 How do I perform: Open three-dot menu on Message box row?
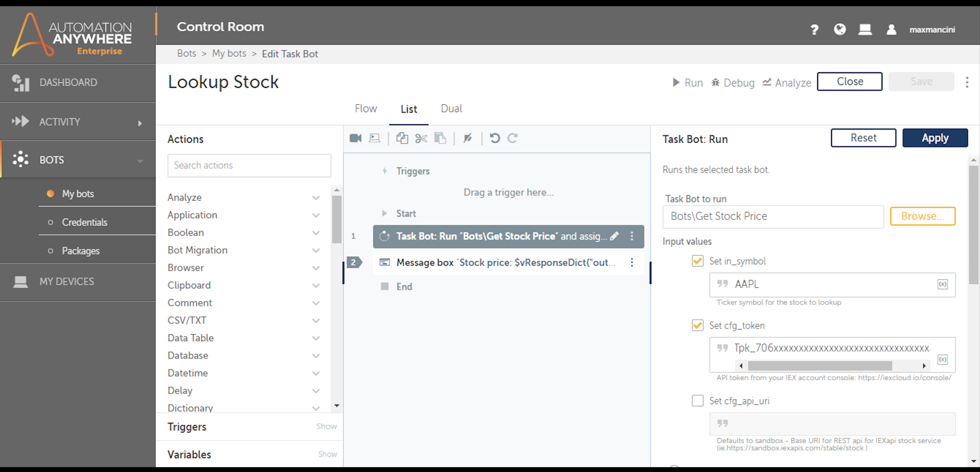coord(631,262)
